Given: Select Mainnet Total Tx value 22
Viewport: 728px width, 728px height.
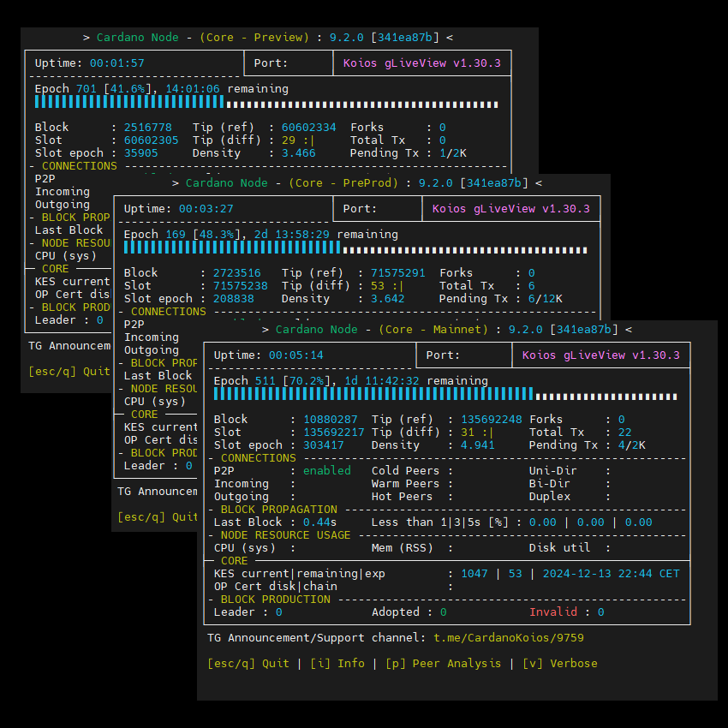Looking at the screenshot, I should [625, 433].
